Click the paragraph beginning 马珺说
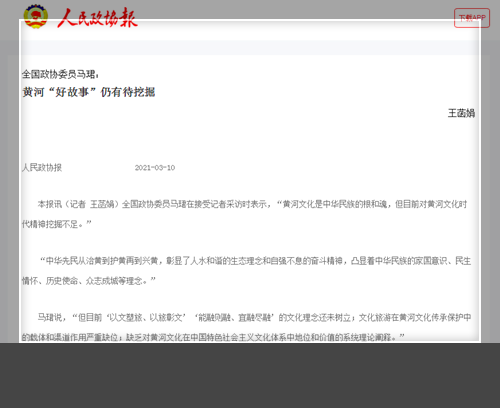Screen dimensions: 500x408 pyautogui.click(x=246, y=327)
